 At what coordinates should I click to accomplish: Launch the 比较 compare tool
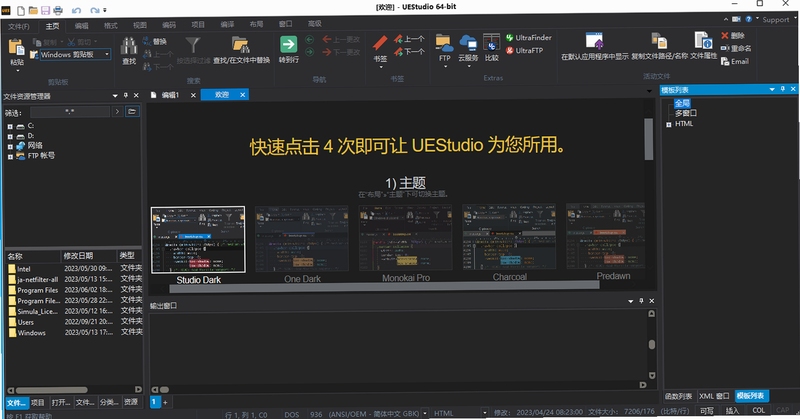pos(491,43)
